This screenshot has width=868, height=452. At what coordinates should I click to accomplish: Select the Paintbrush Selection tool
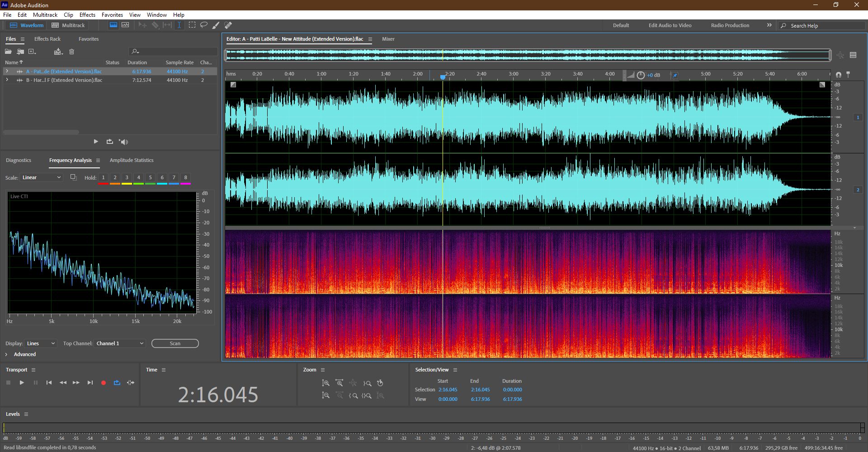216,25
